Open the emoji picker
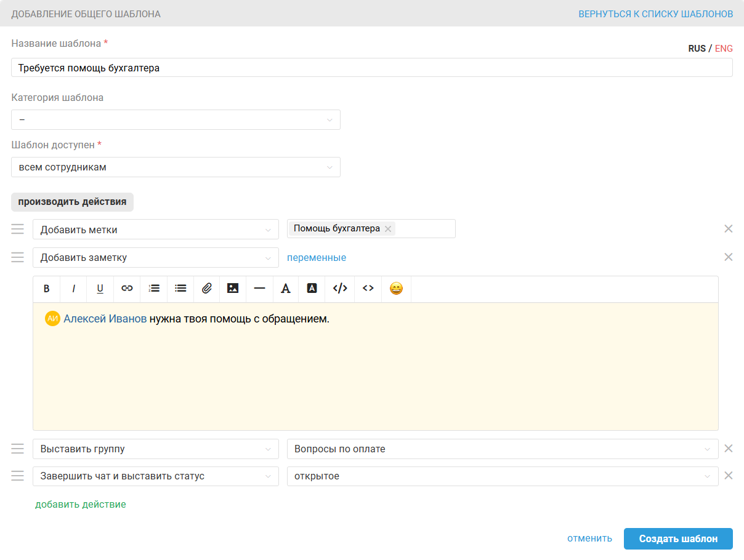 (396, 289)
